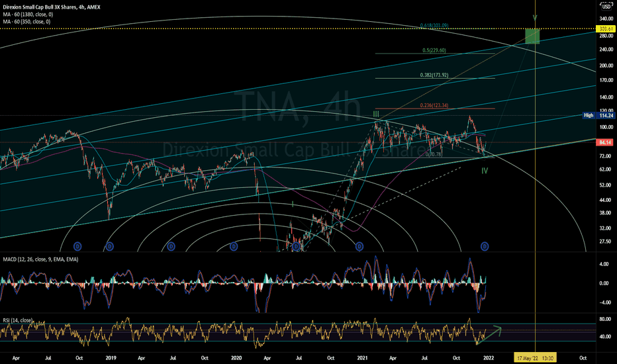Select the 0.5(229.60) Fibonacci level label
The height and width of the screenshot is (364, 617).
click(x=434, y=50)
